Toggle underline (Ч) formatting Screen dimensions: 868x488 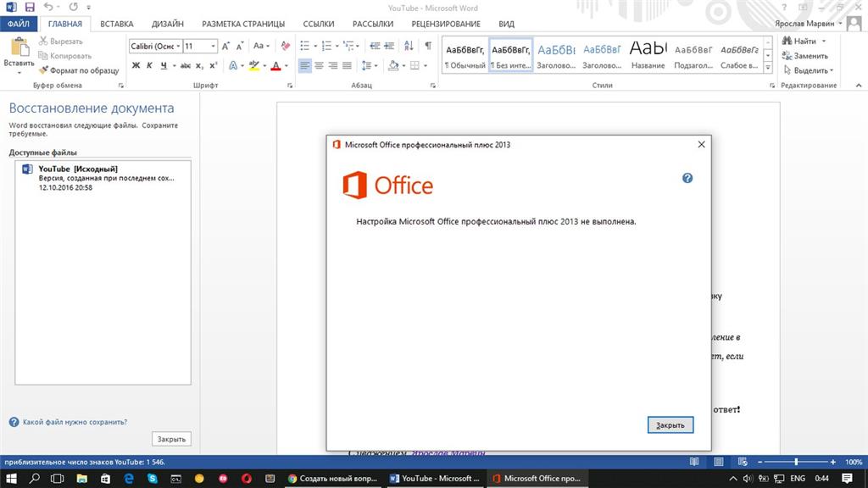(164, 65)
